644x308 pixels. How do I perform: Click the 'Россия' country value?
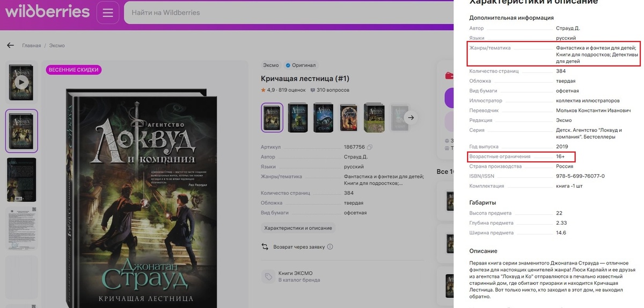point(565,166)
